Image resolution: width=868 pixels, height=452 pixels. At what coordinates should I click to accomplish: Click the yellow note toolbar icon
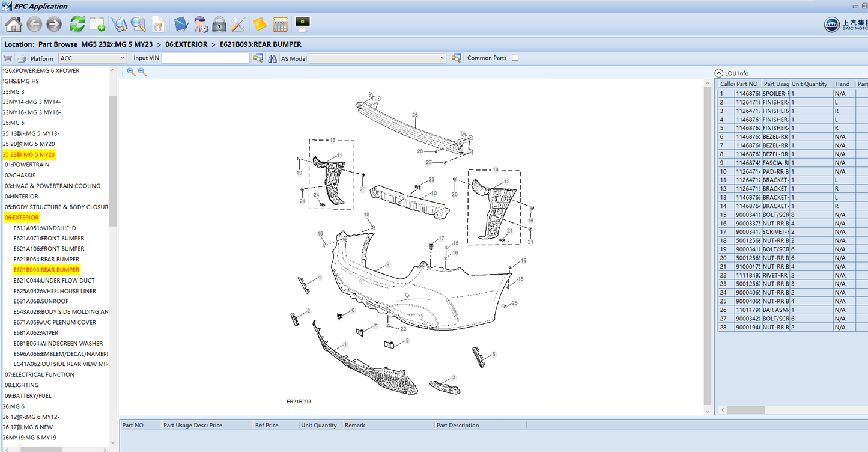[260, 24]
